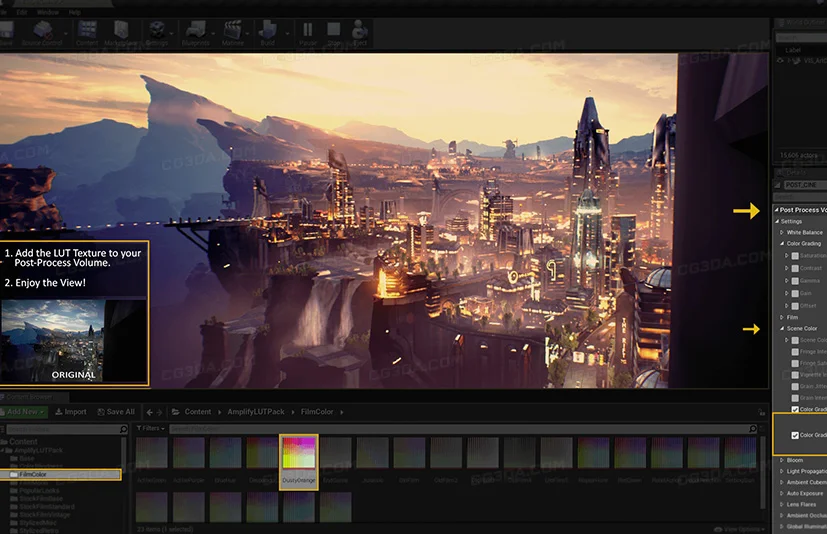Image resolution: width=827 pixels, height=534 pixels.
Task: Enable the Saturation checkbox
Action: [x=795, y=256]
